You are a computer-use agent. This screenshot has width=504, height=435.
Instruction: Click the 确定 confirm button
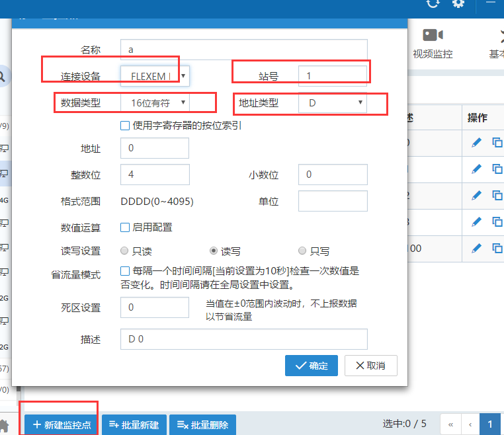pyautogui.click(x=312, y=366)
